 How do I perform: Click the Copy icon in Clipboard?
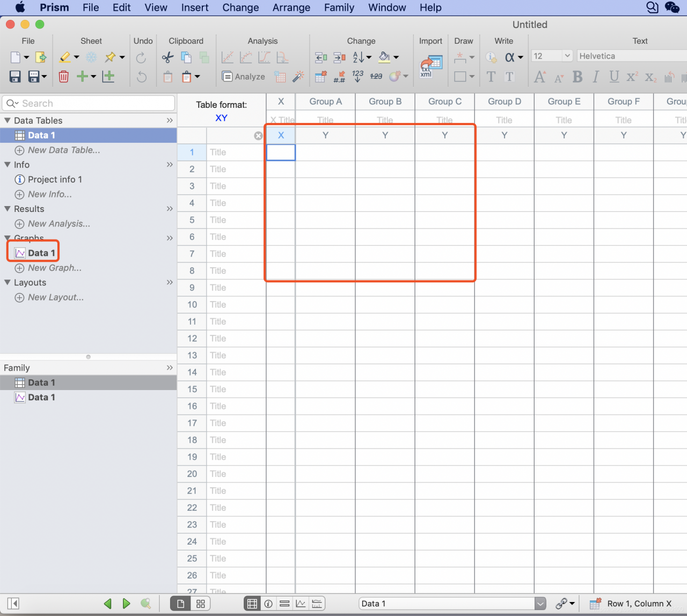click(186, 57)
